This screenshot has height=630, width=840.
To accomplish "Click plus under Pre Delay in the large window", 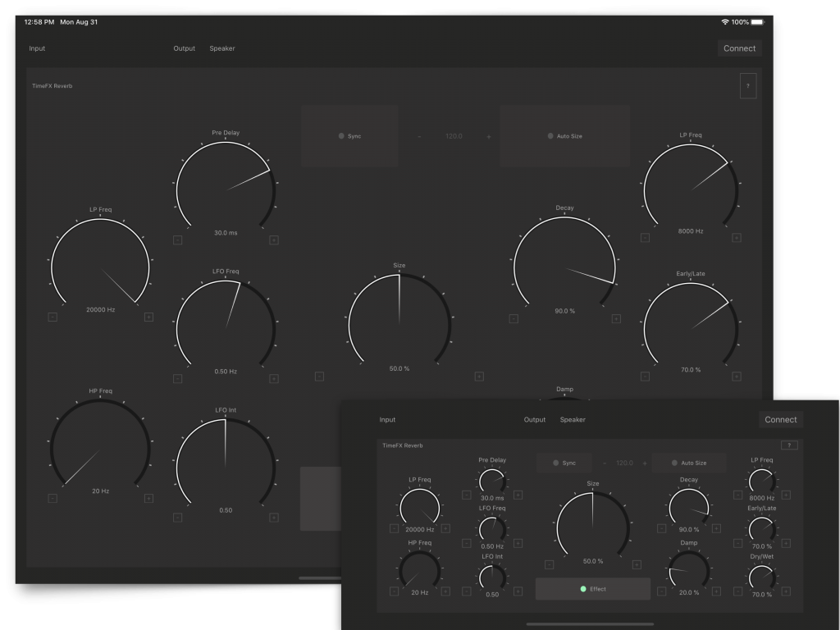I will coord(273,240).
